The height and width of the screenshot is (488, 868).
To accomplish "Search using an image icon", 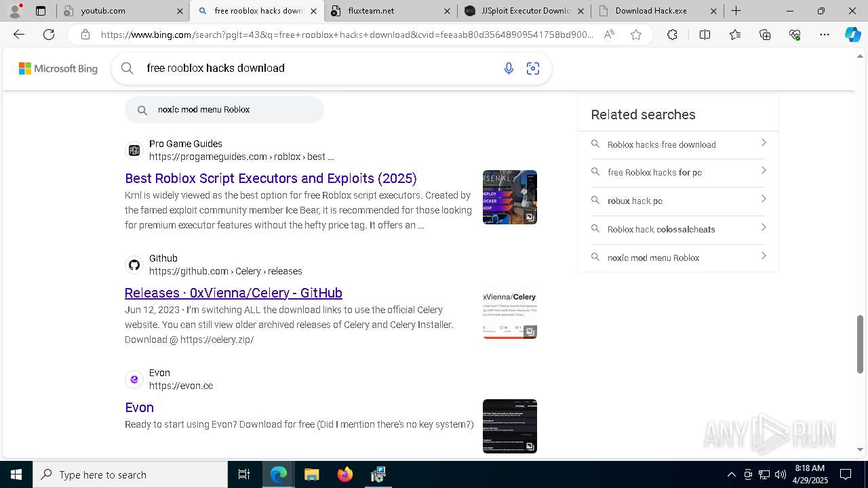I will tap(533, 68).
